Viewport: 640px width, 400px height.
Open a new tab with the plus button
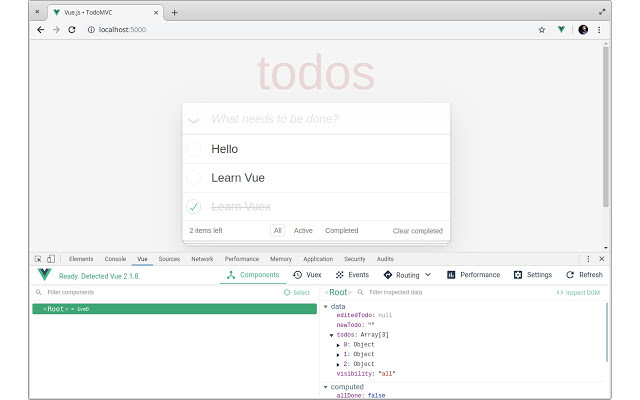click(x=174, y=13)
